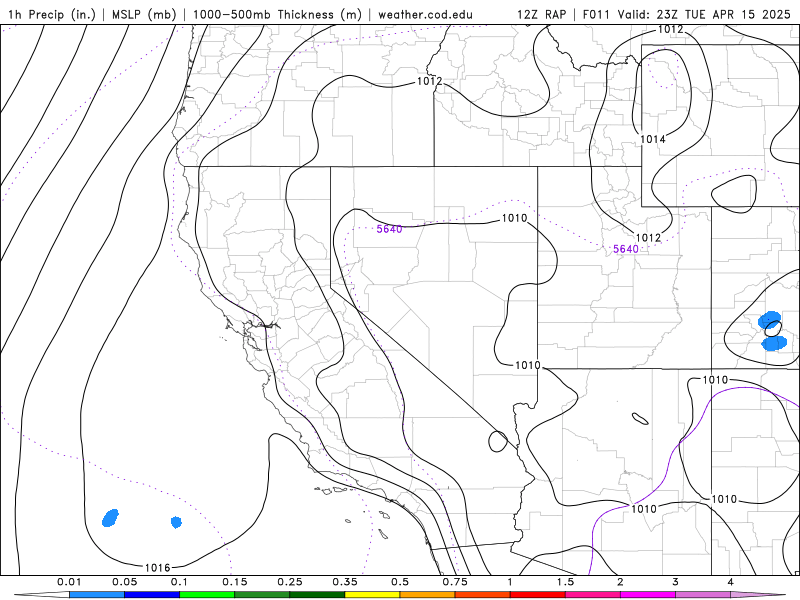This screenshot has width=800, height=600.
Task: Click the purple 5640 label beside 1010
Action: point(389,230)
